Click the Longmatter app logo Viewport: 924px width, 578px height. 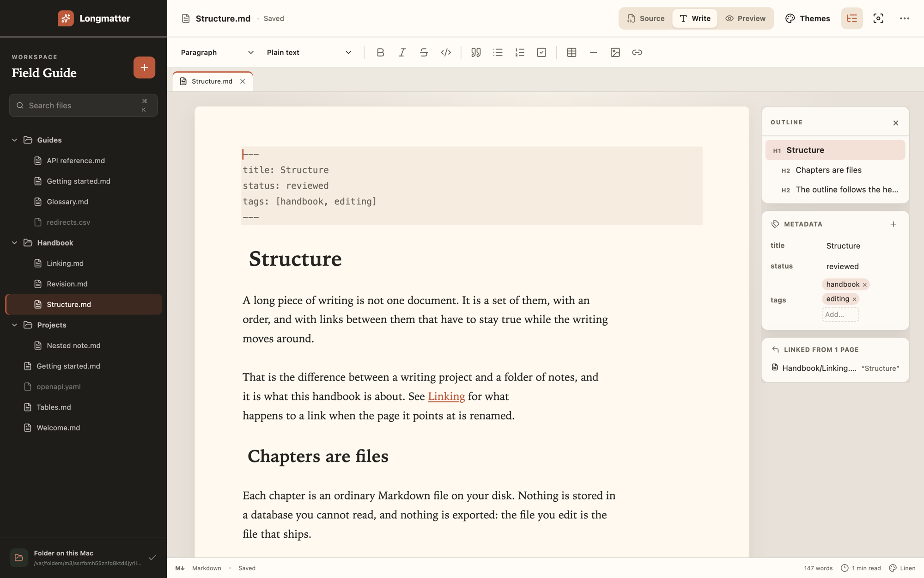pyautogui.click(x=66, y=18)
